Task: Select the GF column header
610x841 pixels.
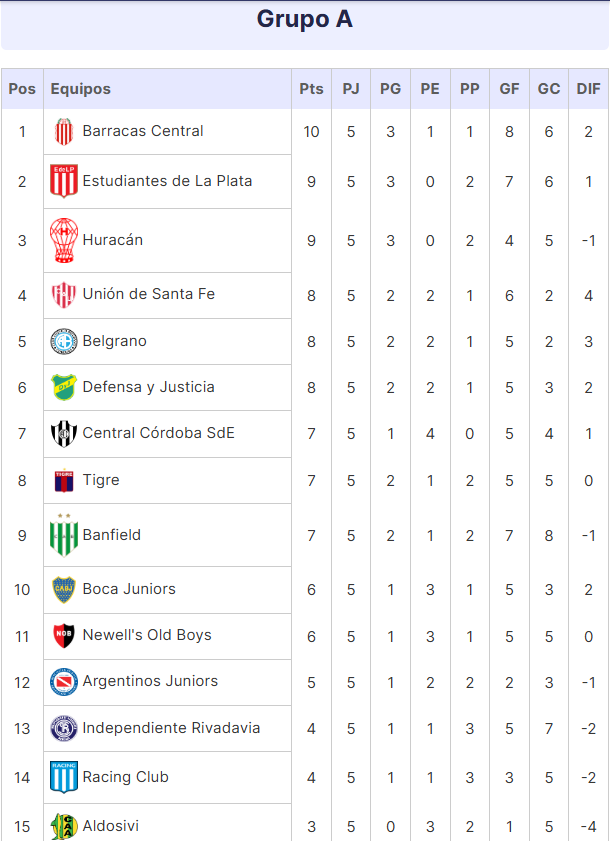Action: 509,89
